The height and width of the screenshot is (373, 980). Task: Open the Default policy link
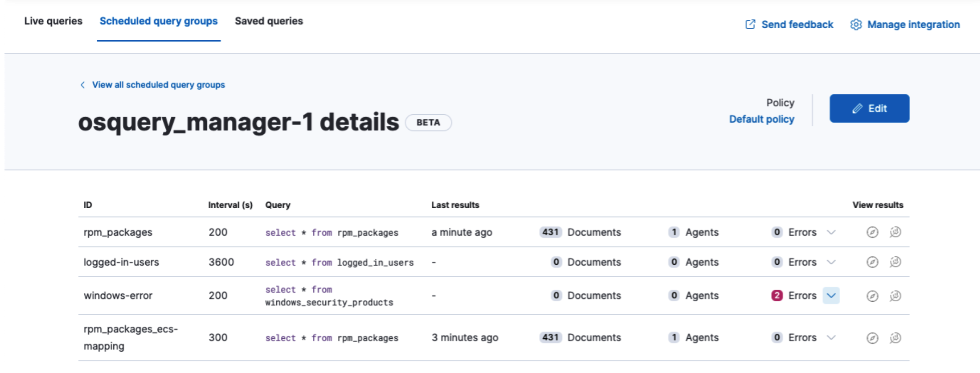coord(762,119)
